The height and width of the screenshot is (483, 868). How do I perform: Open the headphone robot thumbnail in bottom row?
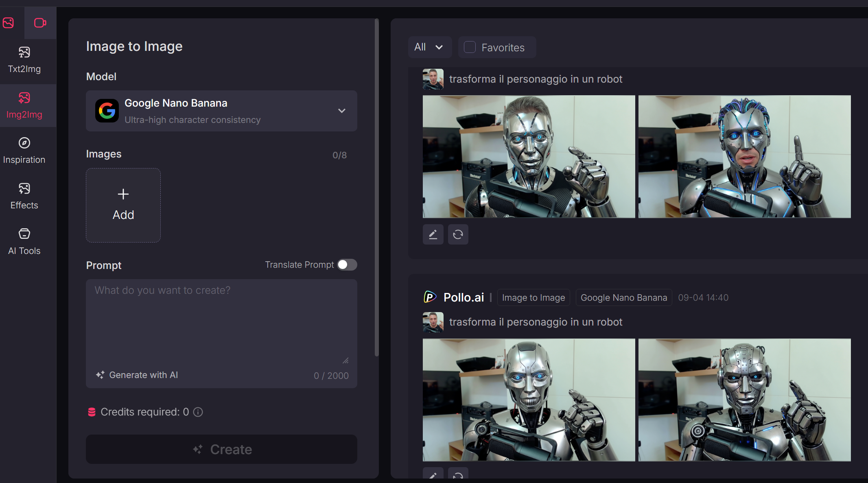(744, 400)
